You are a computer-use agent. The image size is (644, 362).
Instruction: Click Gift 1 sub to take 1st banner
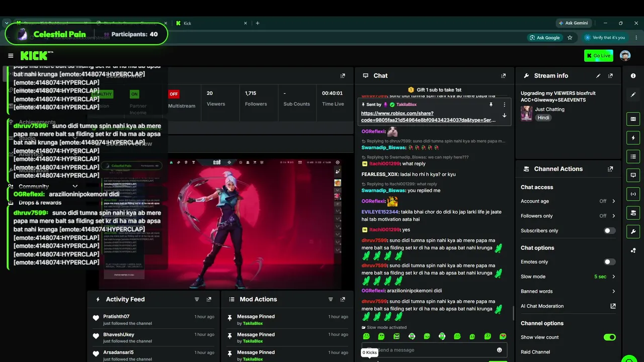pyautogui.click(x=435, y=89)
